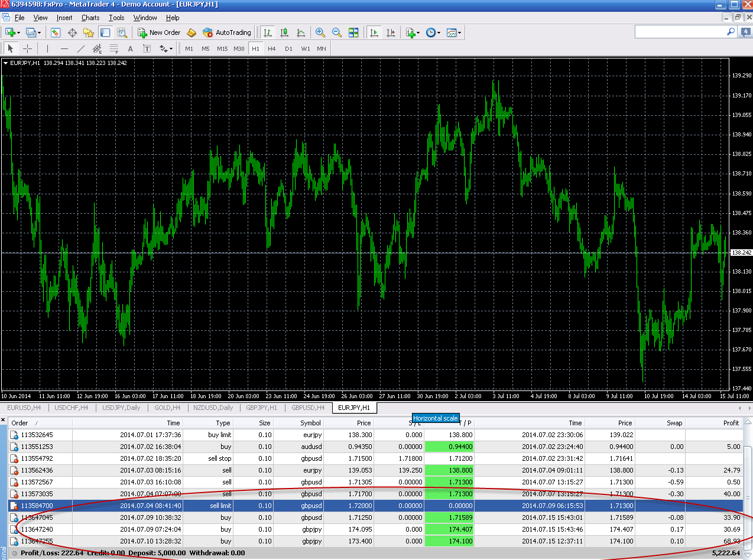Open the Indicators list icon
The height and width of the screenshot is (560, 753).
coord(411,32)
